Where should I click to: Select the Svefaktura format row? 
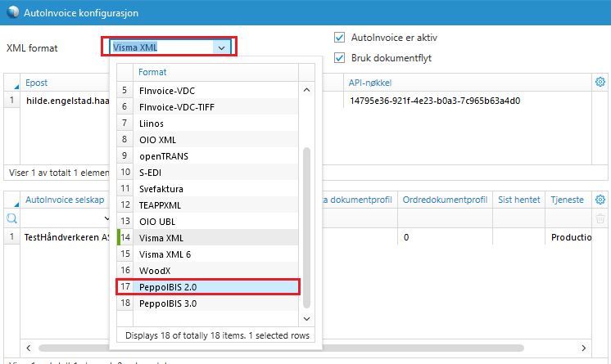pyautogui.click(x=208, y=189)
